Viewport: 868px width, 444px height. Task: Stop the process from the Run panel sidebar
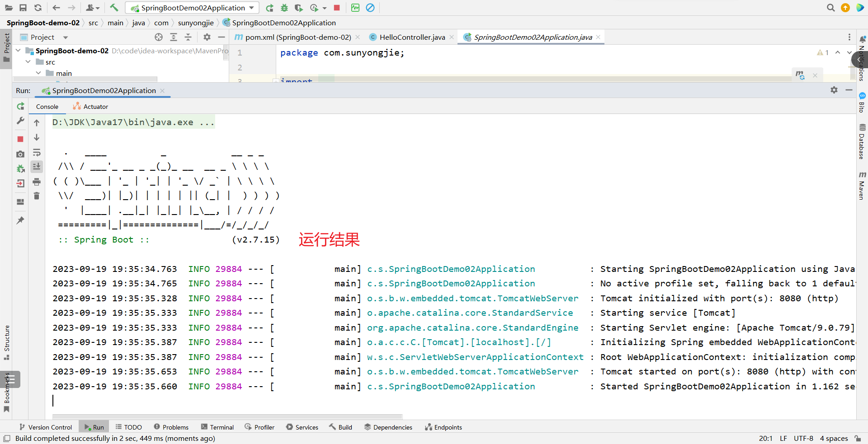[x=20, y=139]
